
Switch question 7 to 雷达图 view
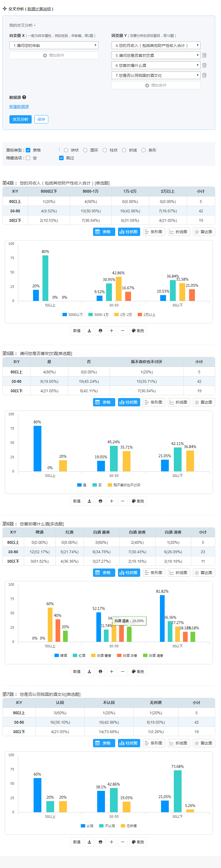(x=204, y=743)
